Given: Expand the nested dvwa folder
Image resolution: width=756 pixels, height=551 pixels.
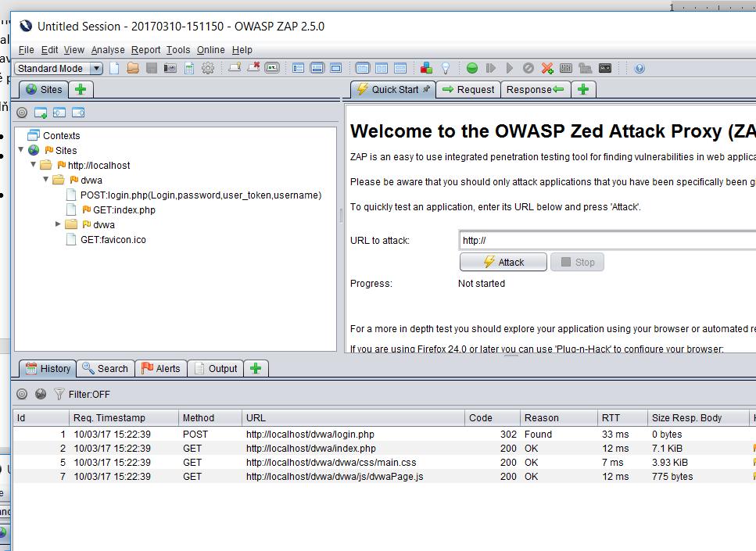Looking at the screenshot, I should point(58,224).
